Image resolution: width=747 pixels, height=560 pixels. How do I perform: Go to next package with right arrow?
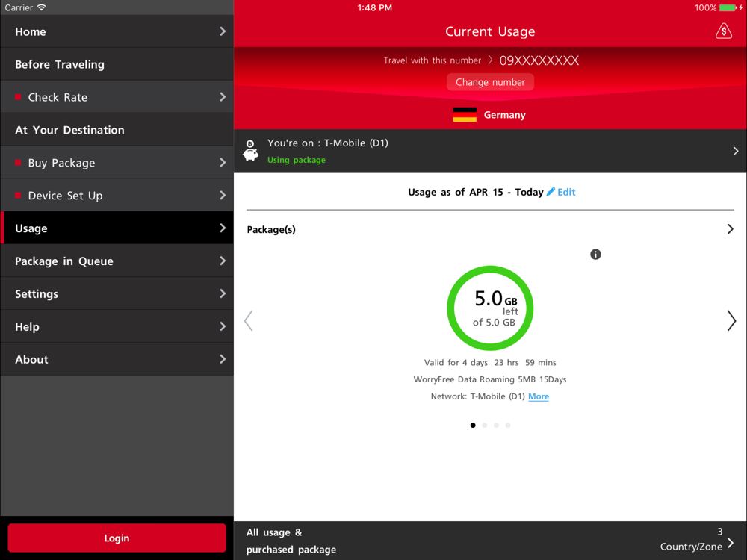[731, 320]
